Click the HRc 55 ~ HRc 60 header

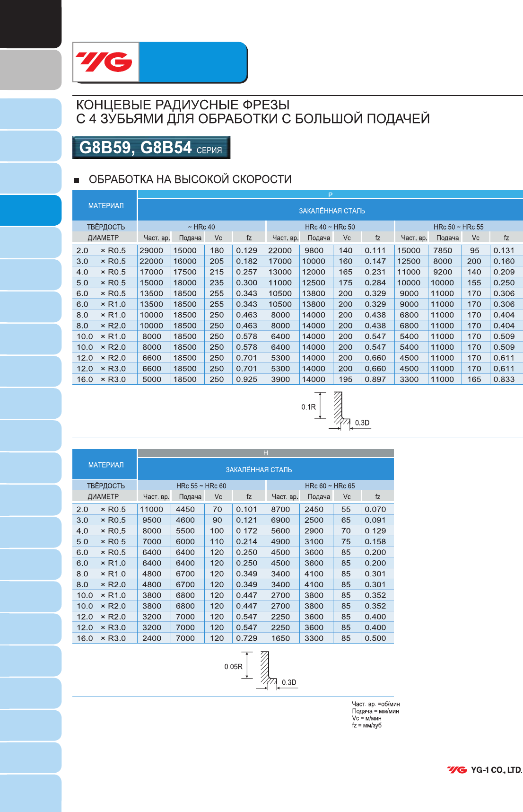point(201,485)
